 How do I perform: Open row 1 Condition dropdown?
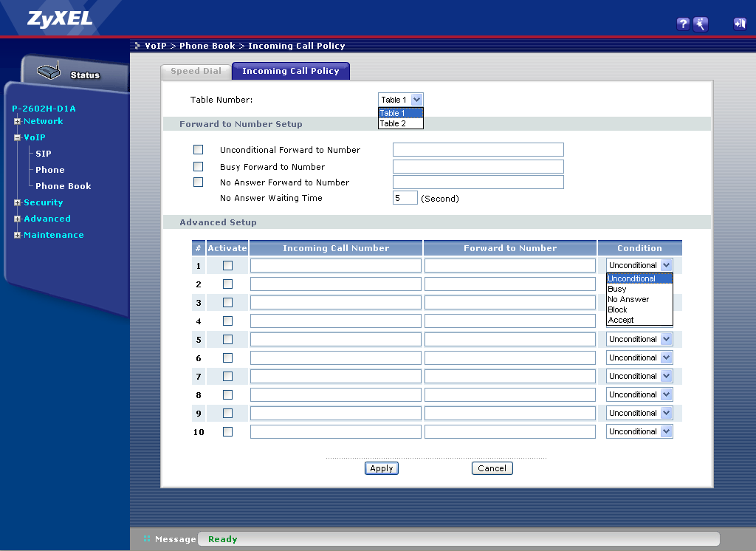[x=639, y=265]
